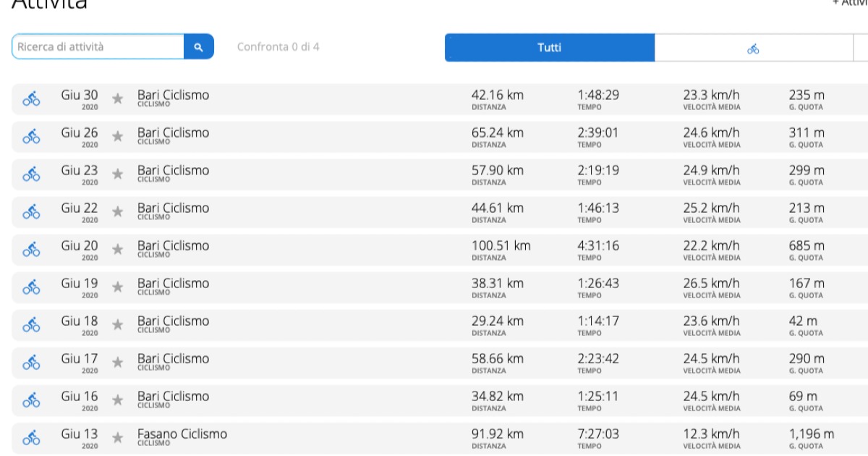Image resolution: width=868 pixels, height=456 pixels.
Task: Open the Giu 22 Bari Ciclismo activity
Action: click(x=174, y=208)
